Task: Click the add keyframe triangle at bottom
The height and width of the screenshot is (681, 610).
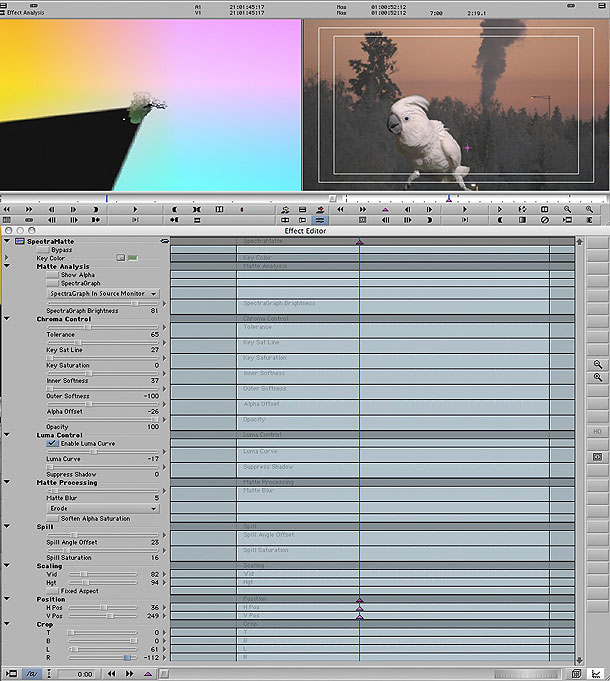Action: [149, 674]
